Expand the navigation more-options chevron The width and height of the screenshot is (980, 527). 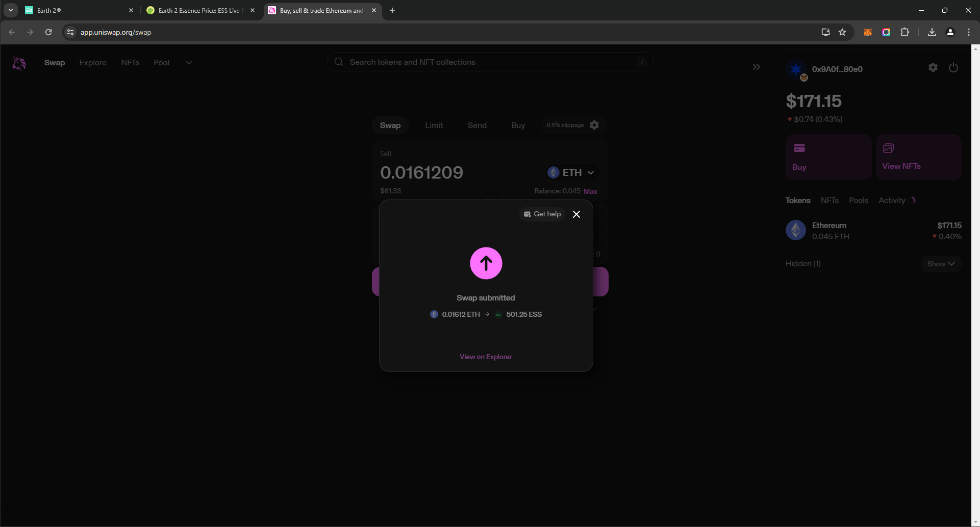(189, 63)
